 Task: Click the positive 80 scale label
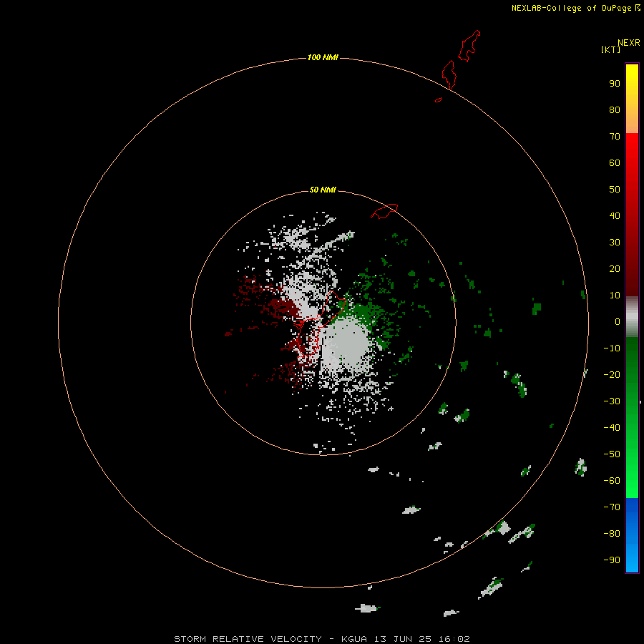(x=615, y=109)
